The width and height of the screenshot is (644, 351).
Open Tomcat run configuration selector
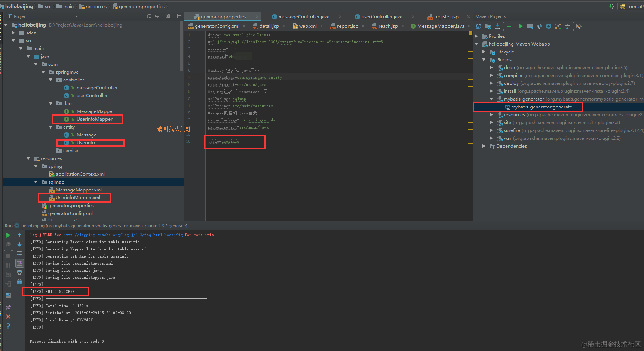[631, 6]
